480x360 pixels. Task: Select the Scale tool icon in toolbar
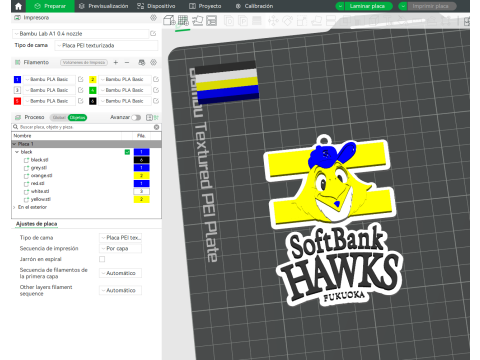click(x=302, y=21)
